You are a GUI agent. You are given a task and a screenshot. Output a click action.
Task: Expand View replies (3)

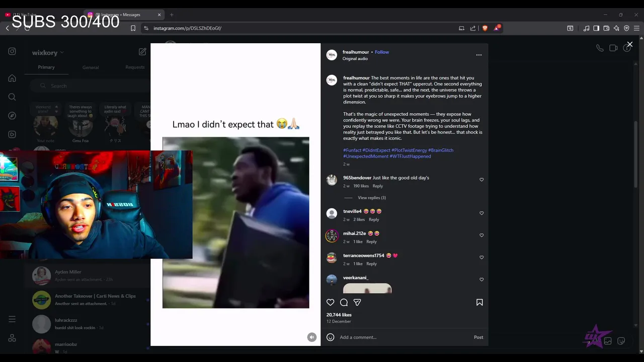pos(372,198)
